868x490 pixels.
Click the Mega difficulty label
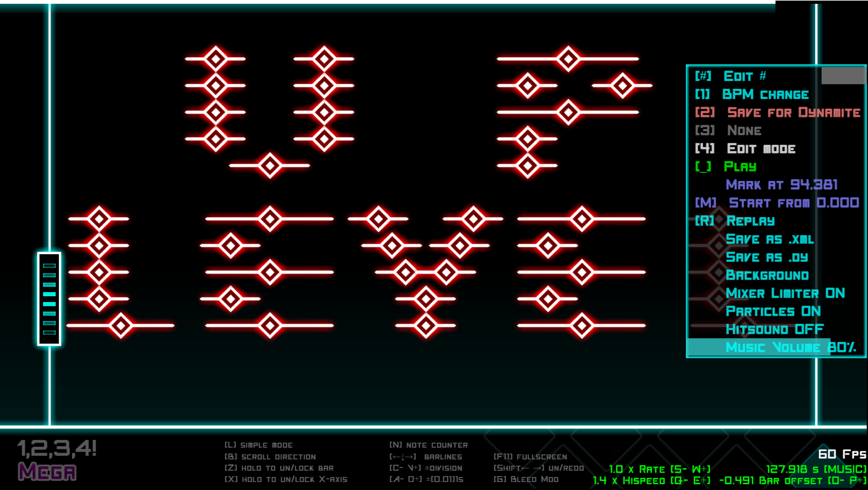click(47, 471)
